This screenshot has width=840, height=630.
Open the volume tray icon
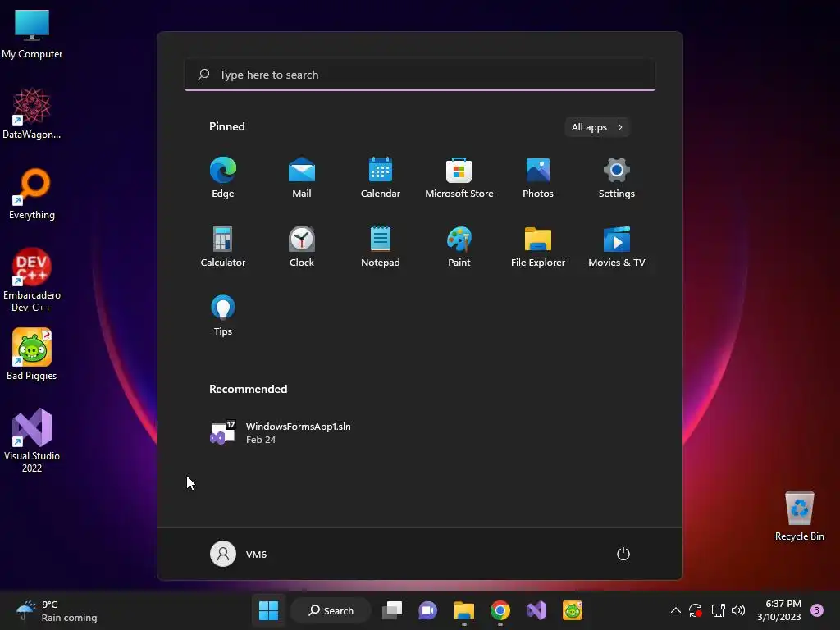coord(738,610)
